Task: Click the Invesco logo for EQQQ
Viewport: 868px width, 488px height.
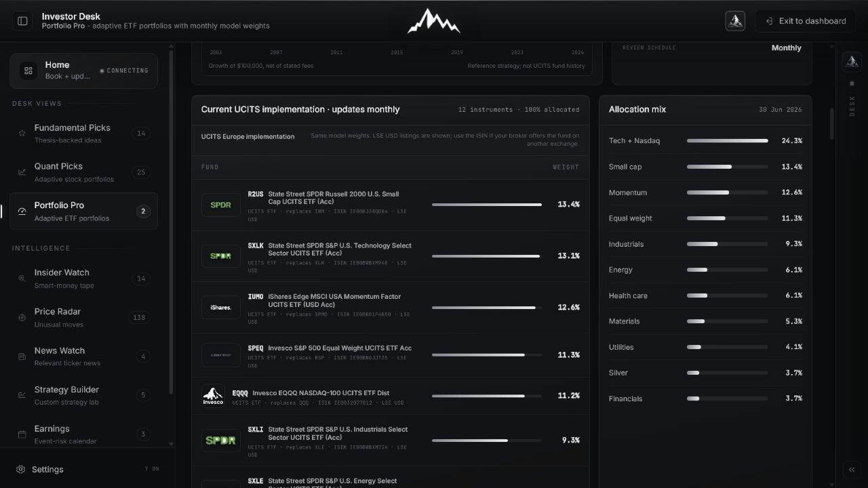Action: [x=214, y=396]
